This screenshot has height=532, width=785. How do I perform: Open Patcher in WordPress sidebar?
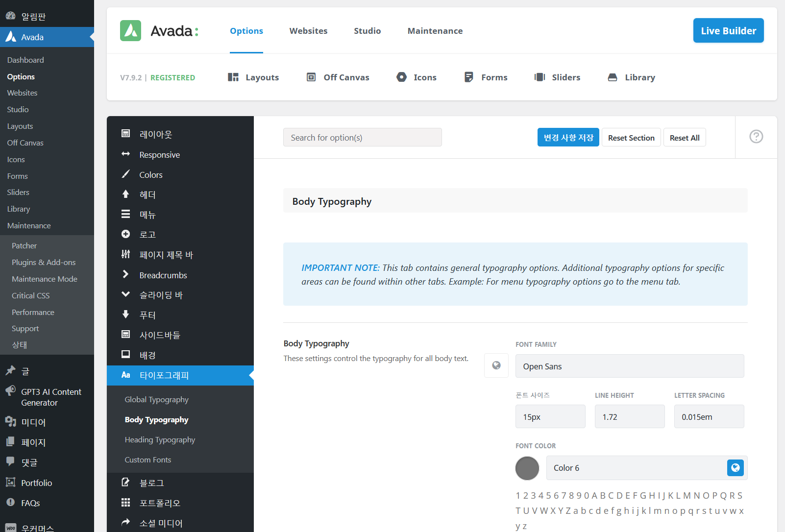coord(25,245)
